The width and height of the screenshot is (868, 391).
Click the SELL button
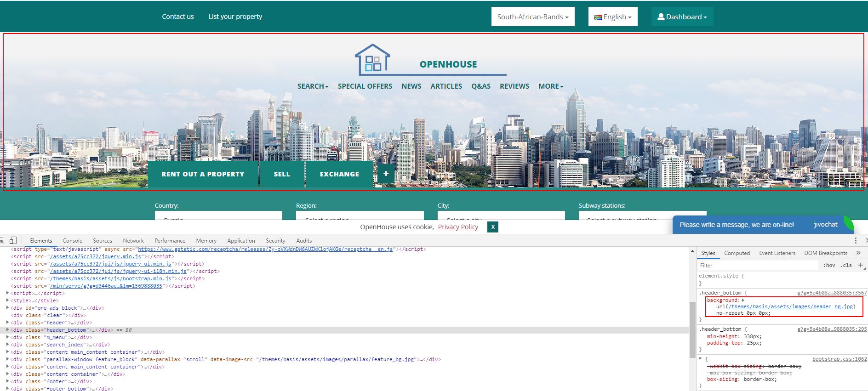(x=282, y=174)
